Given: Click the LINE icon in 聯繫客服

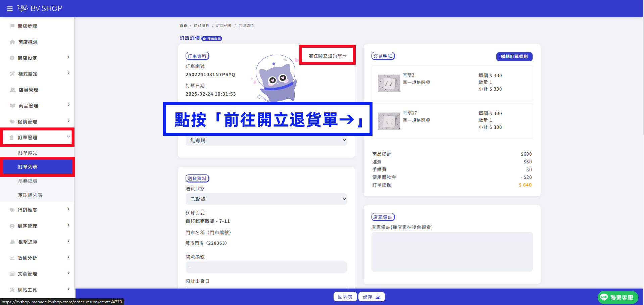Looking at the screenshot, I should coord(604,297).
